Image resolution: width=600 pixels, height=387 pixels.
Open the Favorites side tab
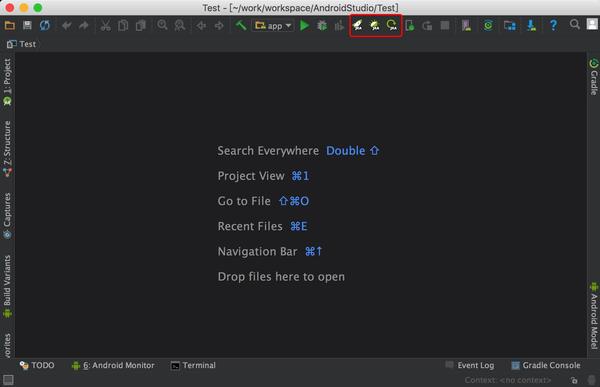pos(7,345)
